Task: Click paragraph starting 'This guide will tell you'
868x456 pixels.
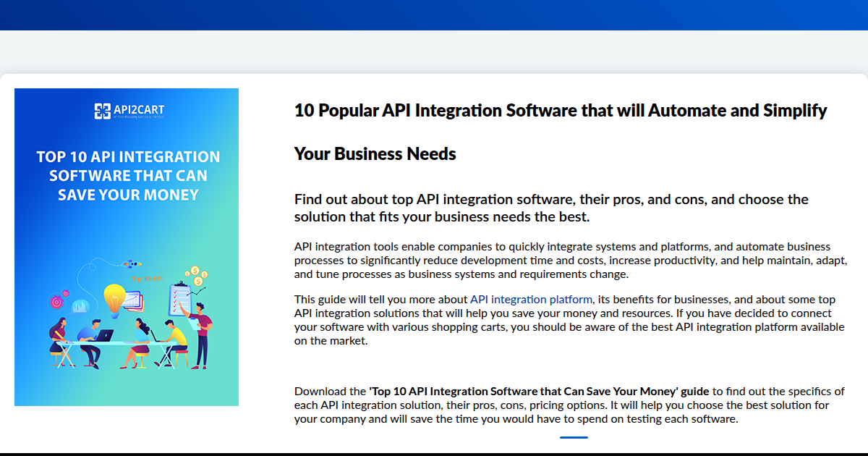Action: pyautogui.click(x=569, y=321)
